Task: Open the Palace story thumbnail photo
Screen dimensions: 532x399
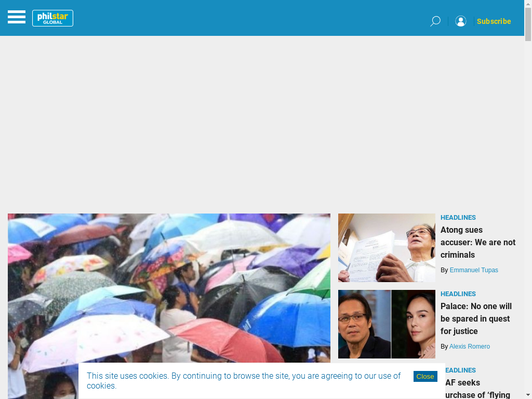Action: [387, 324]
